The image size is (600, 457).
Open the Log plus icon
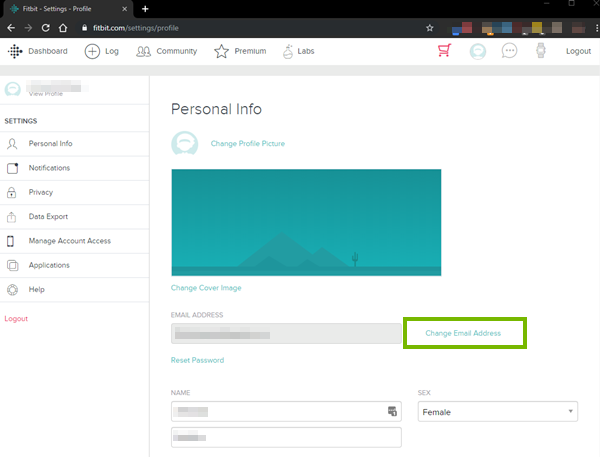[x=92, y=51]
